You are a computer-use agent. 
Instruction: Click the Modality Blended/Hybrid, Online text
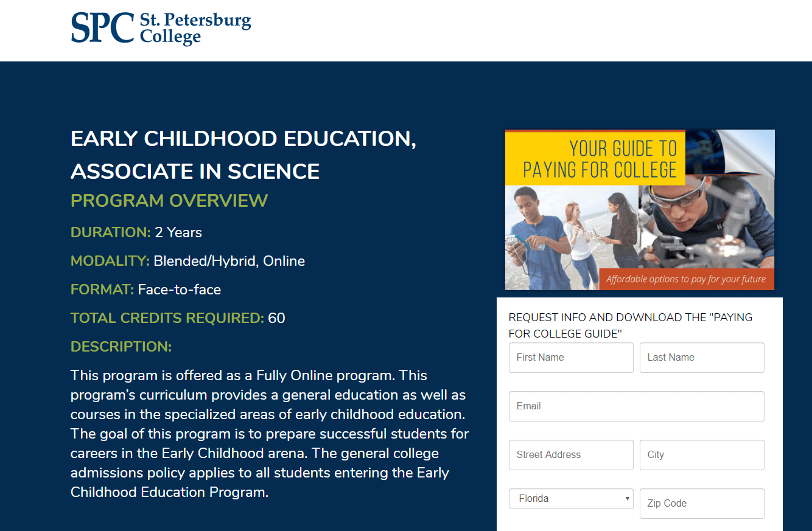coord(188,261)
